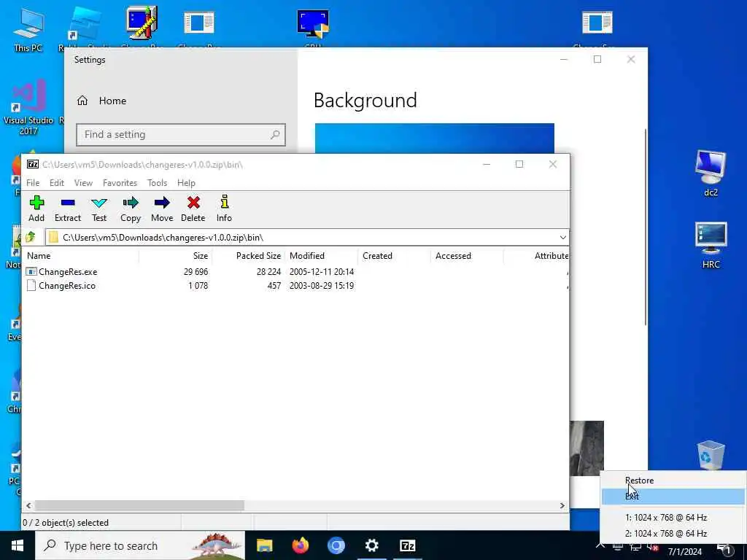Select the Recycle Bin desktop icon
747x560 pixels.
711,455
